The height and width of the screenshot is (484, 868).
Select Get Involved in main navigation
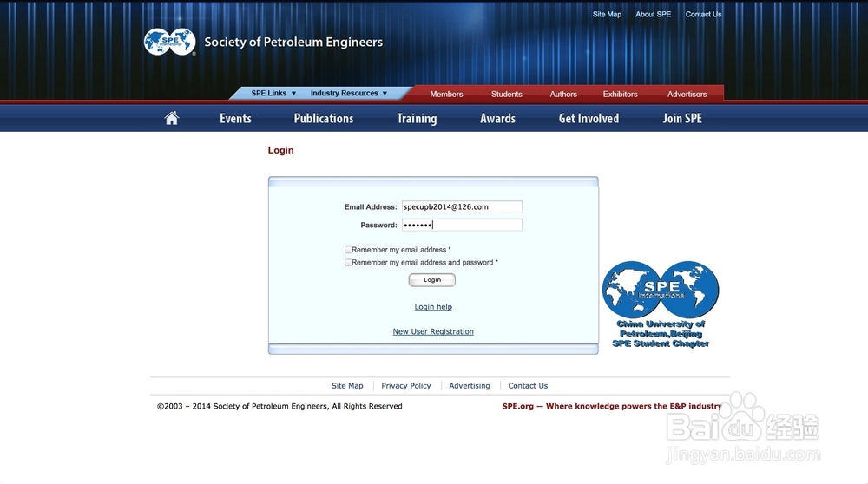coord(589,118)
